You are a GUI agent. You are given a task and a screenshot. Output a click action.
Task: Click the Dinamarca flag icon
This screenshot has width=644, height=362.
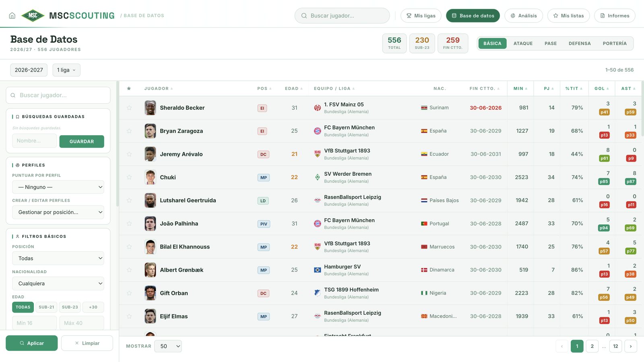[x=424, y=270]
